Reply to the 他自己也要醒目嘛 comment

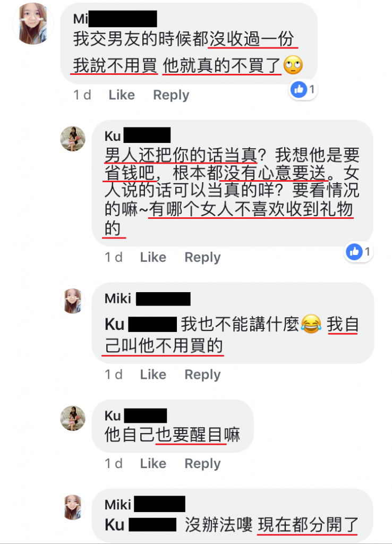coord(202,463)
